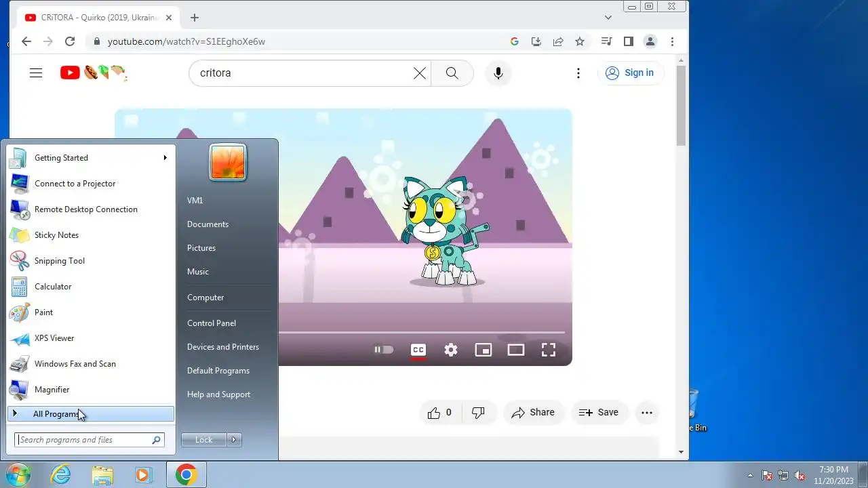Open Documents library link

click(x=208, y=224)
